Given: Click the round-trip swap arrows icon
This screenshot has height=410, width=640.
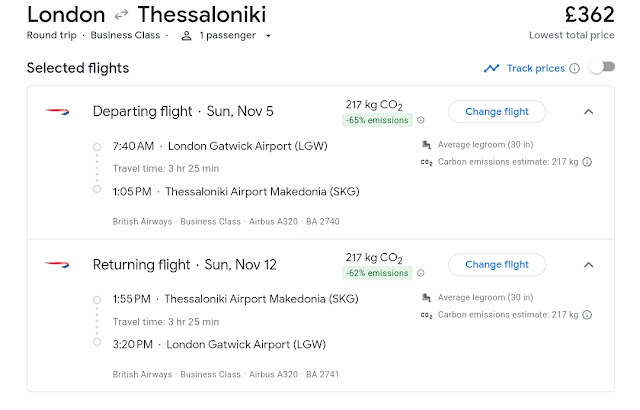Looking at the screenshot, I should click(x=121, y=15).
